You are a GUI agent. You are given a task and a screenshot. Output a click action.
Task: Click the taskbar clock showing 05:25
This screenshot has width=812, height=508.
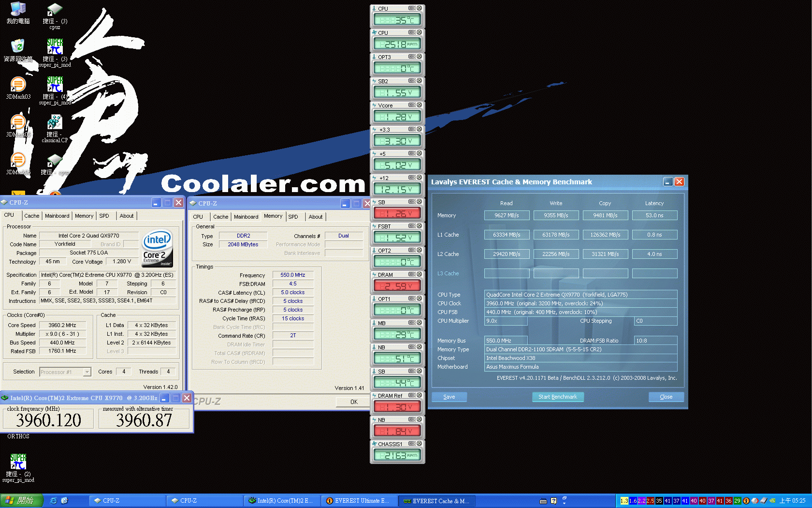(792, 501)
